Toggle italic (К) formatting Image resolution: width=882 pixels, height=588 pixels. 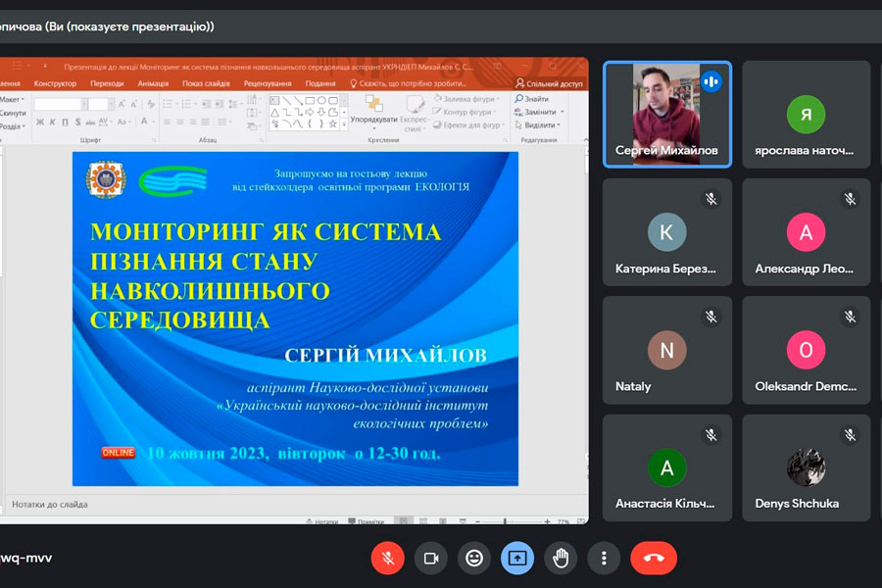(52, 122)
